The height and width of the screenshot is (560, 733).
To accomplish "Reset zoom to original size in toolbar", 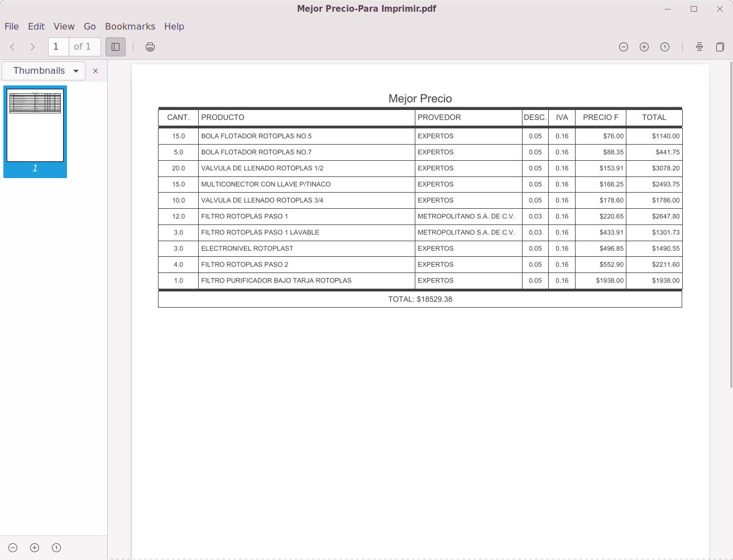I will coord(665,47).
